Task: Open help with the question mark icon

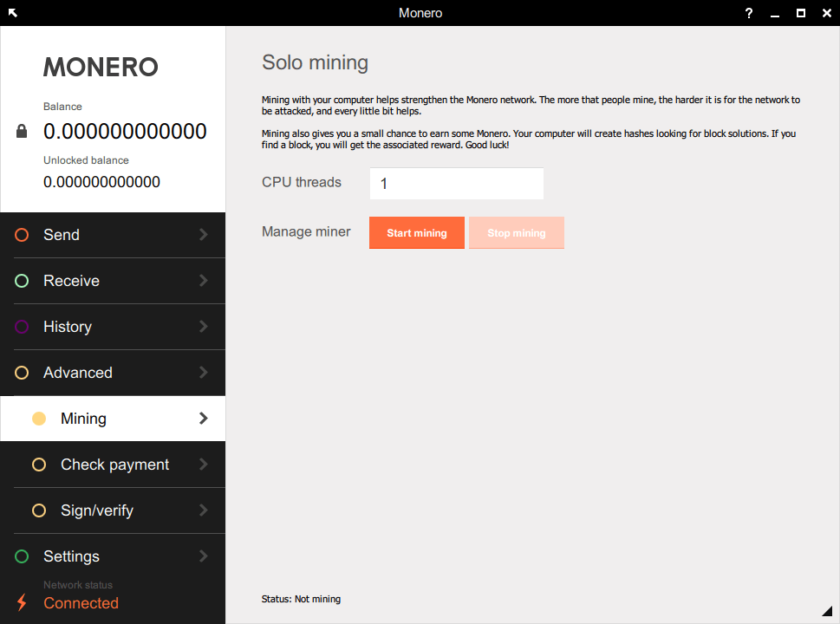Action: pyautogui.click(x=748, y=13)
